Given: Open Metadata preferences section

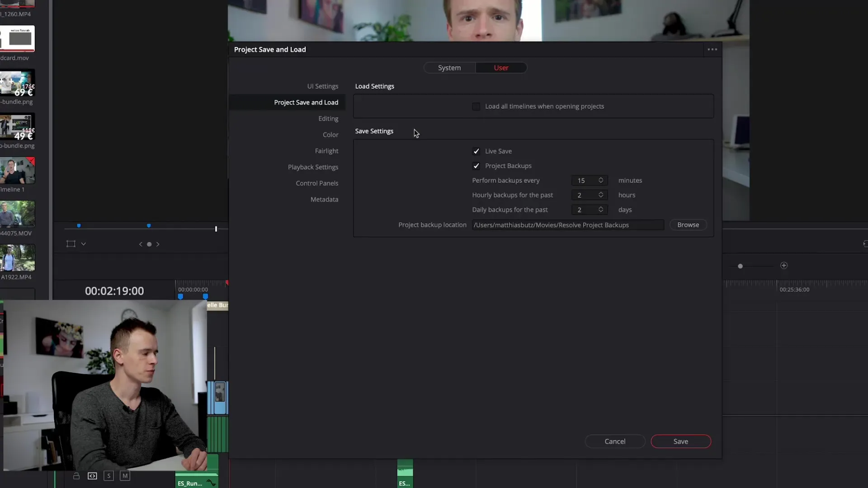Looking at the screenshot, I should pyautogui.click(x=324, y=199).
